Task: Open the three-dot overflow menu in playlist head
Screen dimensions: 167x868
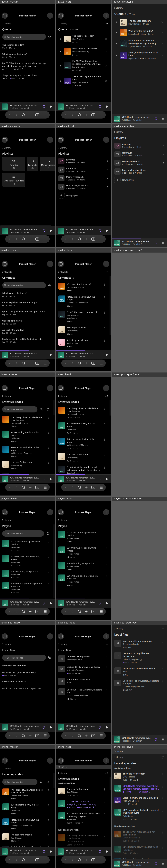Action: click(x=107, y=272)
